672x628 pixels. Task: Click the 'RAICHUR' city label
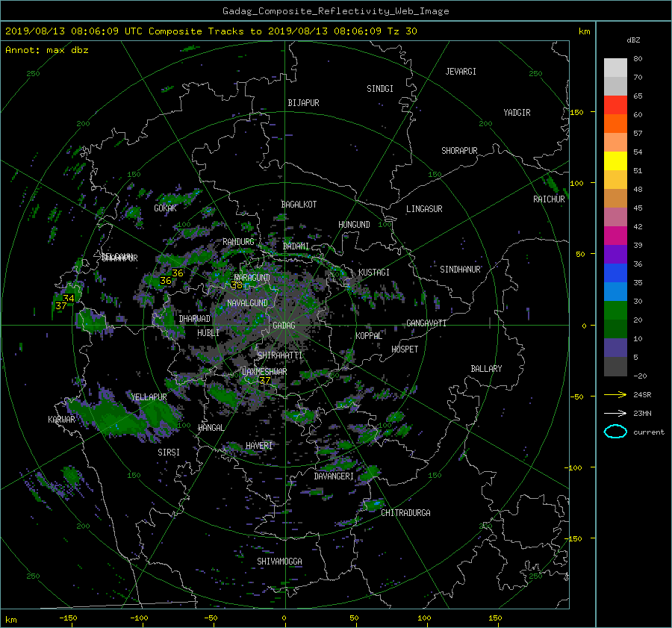[x=549, y=199]
